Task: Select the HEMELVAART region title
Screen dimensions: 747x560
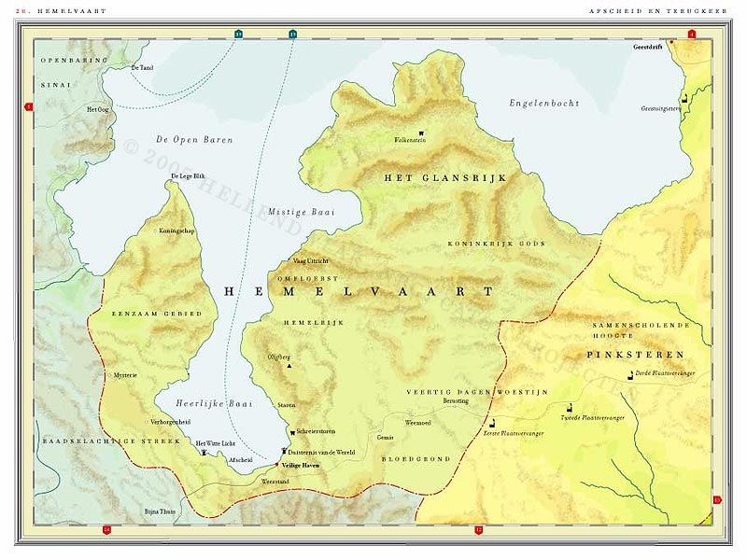Action: (359, 292)
